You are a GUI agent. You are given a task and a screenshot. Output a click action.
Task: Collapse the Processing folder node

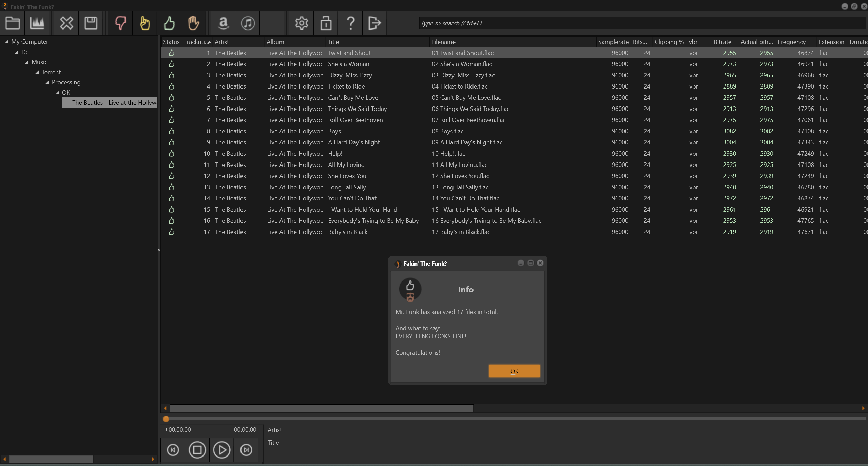click(47, 82)
